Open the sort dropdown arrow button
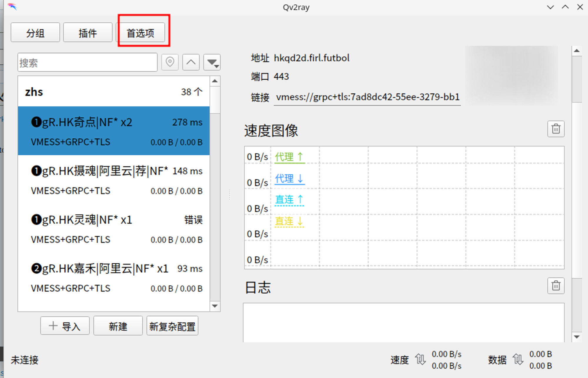This screenshot has width=588, height=378. [212, 62]
